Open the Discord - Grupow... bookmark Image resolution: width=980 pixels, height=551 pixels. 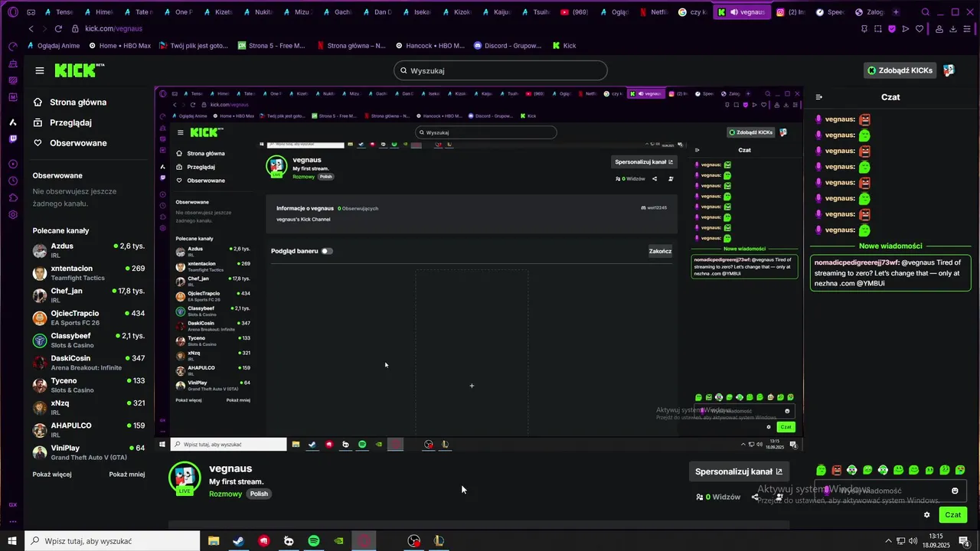[x=508, y=46]
